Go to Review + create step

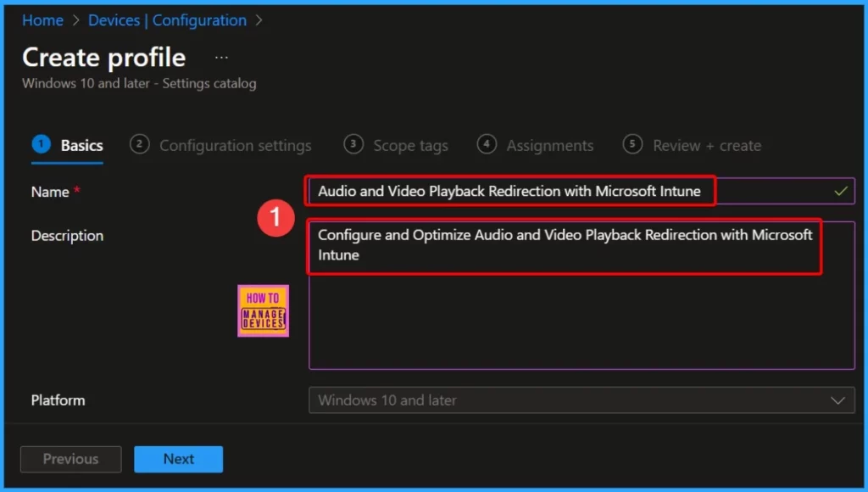(692, 145)
